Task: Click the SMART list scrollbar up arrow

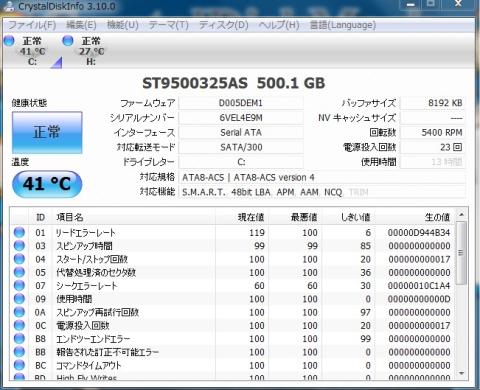Action: (462, 215)
